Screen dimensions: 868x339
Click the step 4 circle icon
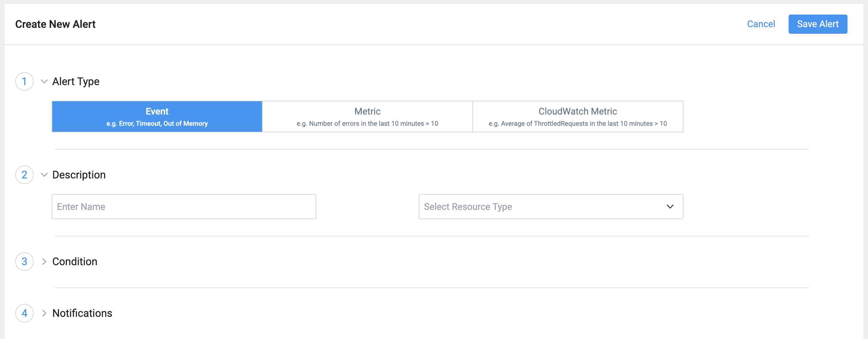[x=24, y=313]
